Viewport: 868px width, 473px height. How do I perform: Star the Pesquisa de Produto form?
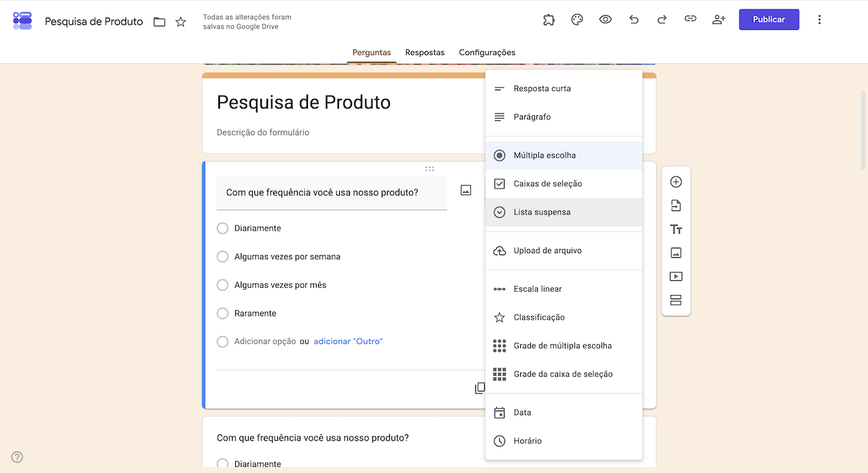[x=180, y=22]
